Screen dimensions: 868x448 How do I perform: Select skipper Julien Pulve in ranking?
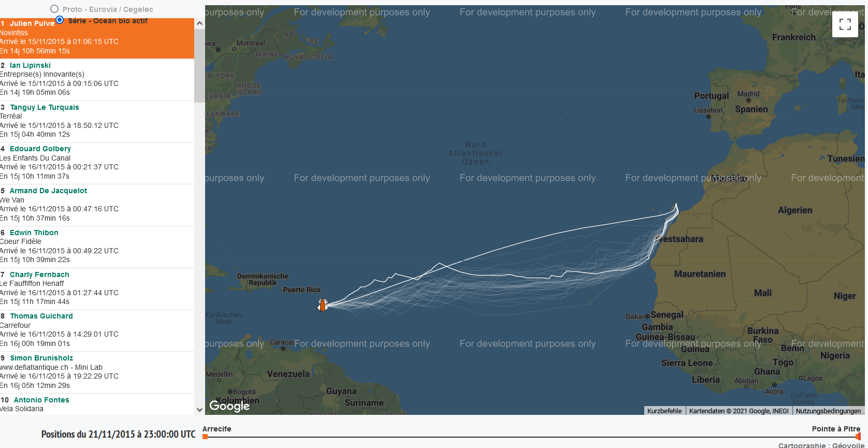[x=32, y=23]
